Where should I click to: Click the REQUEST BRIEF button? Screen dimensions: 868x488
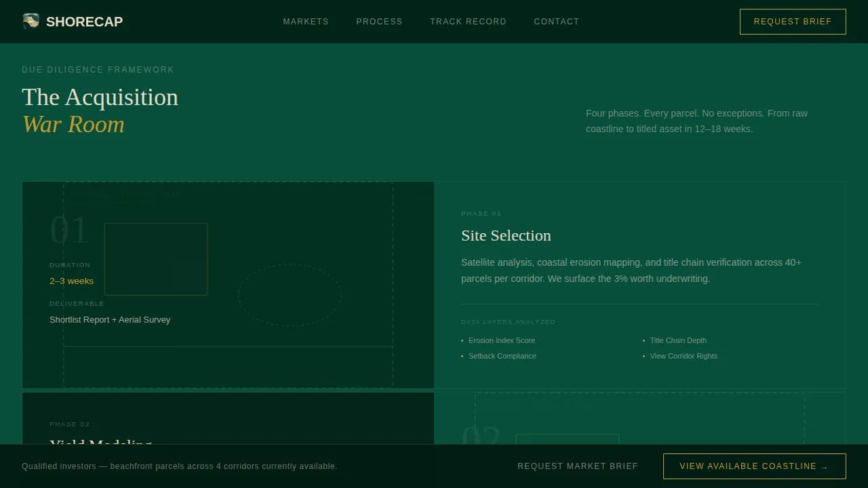click(792, 21)
